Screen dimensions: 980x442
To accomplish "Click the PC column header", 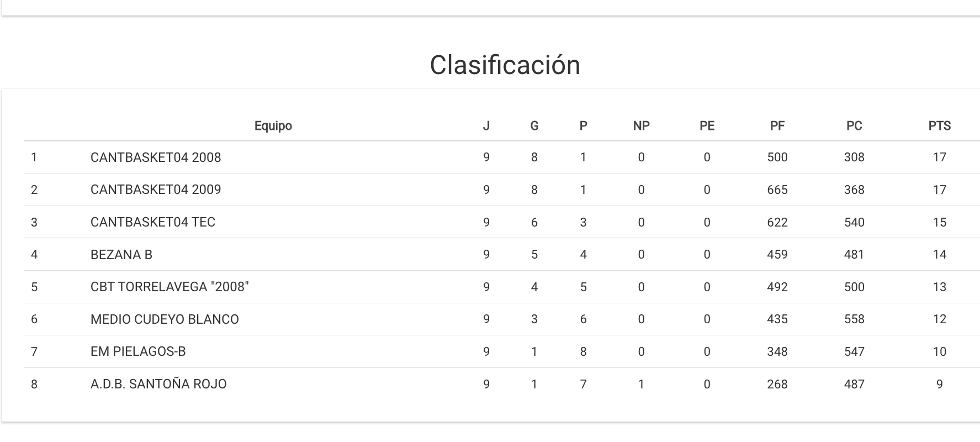I will [854, 126].
